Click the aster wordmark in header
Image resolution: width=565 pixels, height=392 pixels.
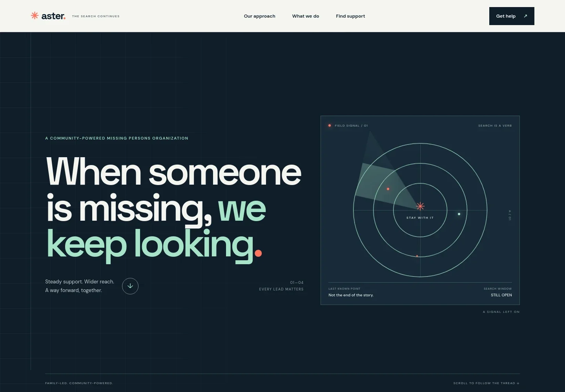53,16
